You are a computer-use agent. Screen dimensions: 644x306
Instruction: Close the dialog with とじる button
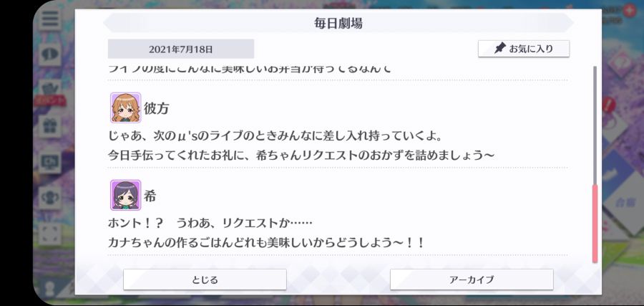coord(205,279)
